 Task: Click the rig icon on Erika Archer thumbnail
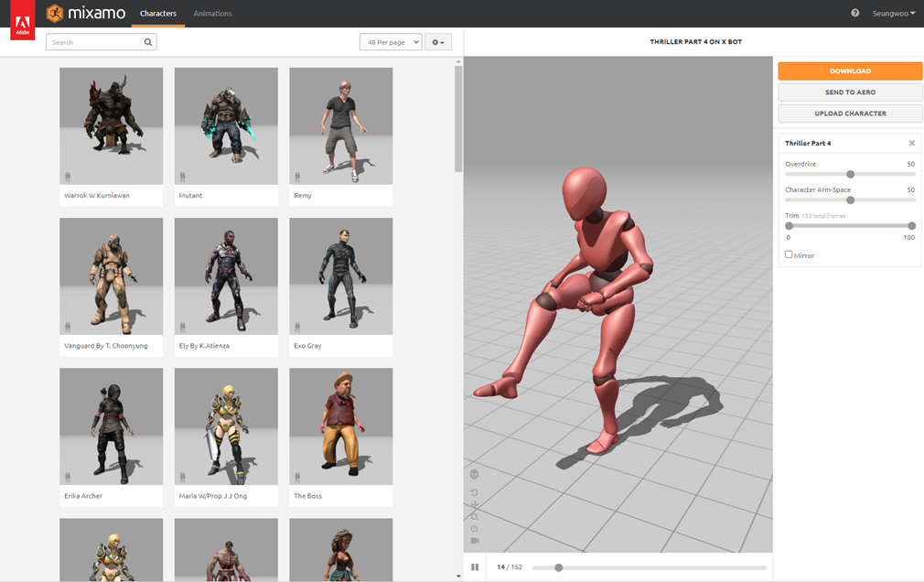(x=68, y=477)
